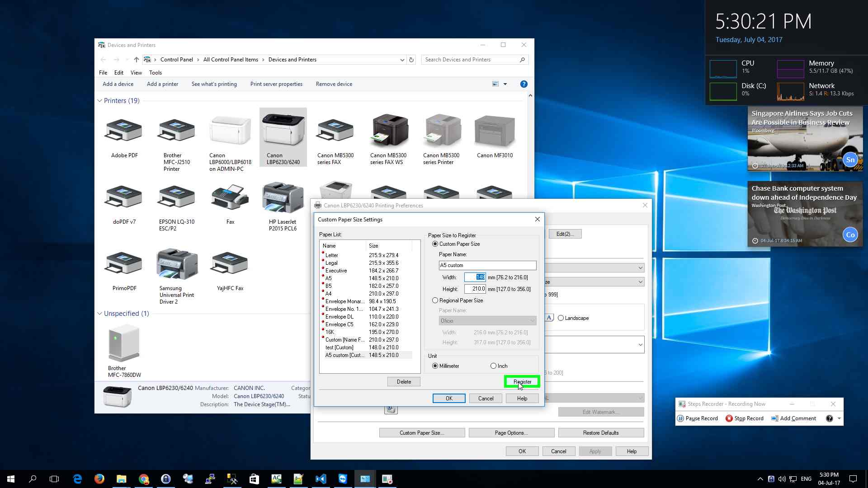Open the disabled Oficio regional paper dropdown
The width and height of the screenshot is (868, 488).
487,321
